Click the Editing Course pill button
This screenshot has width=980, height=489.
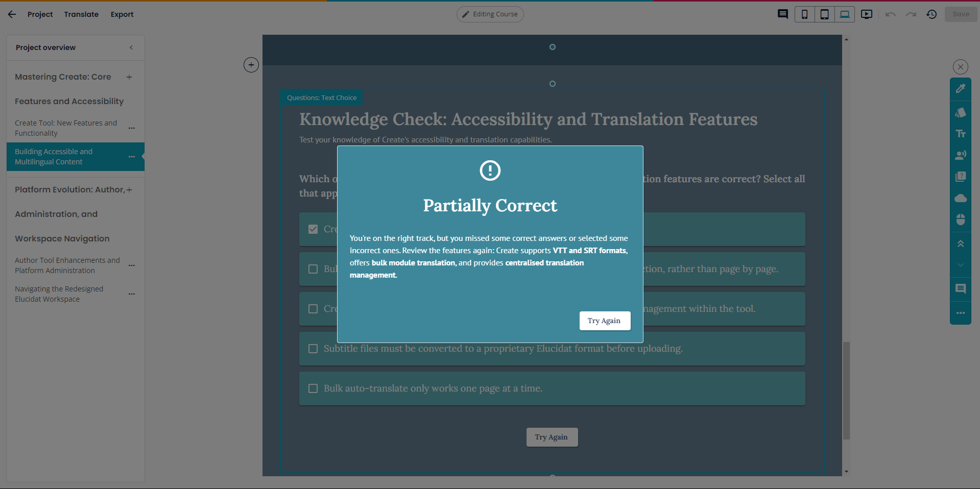click(x=490, y=14)
